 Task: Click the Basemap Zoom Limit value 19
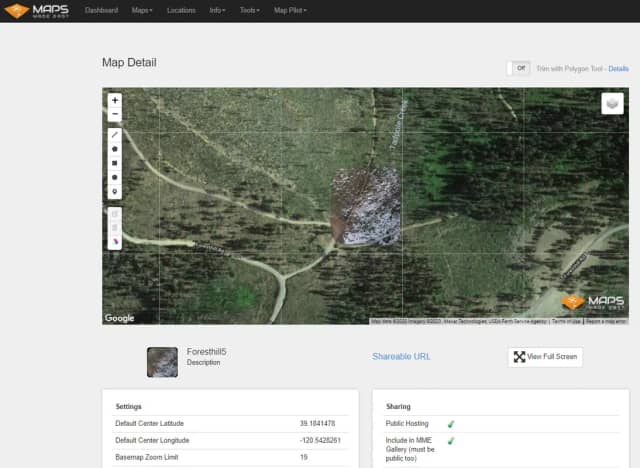304,457
